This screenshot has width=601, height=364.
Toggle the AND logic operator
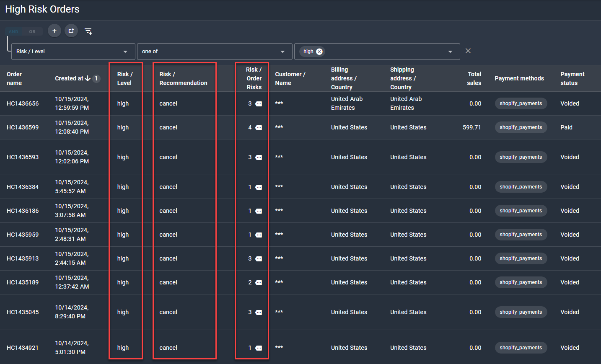coord(14,31)
